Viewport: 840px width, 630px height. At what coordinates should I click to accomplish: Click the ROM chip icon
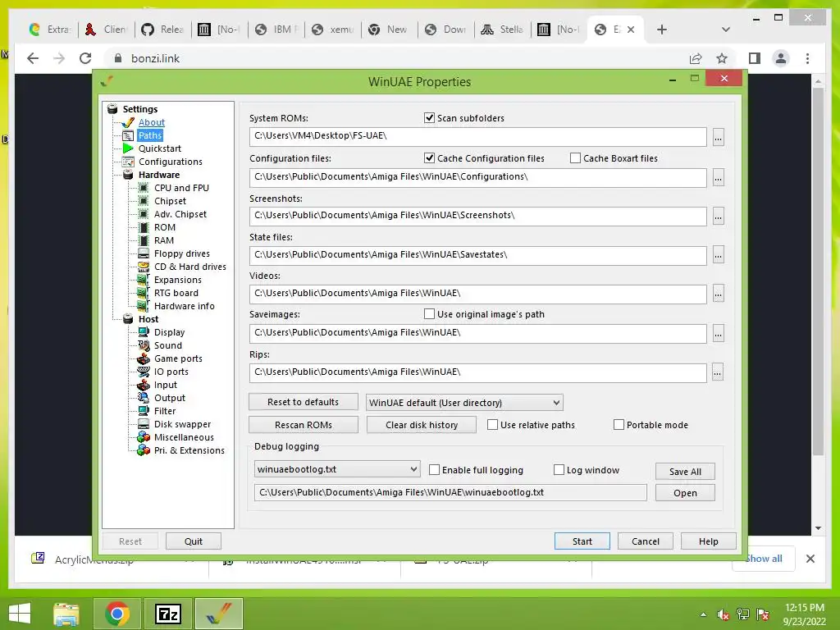coord(144,227)
